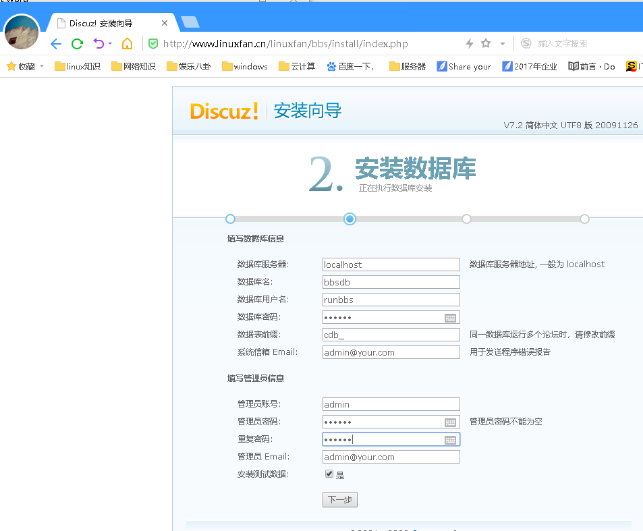
Task: Click the third installation step circle
Action: (x=467, y=219)
